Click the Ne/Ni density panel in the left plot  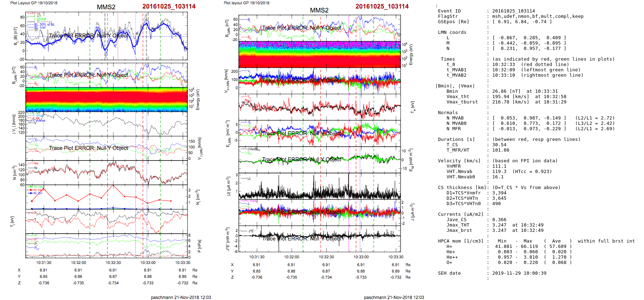pyautogui.click(x=106, y=173)
